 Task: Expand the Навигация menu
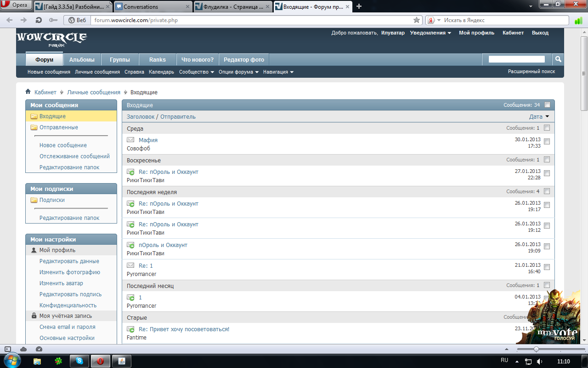[x=278, y=72]
